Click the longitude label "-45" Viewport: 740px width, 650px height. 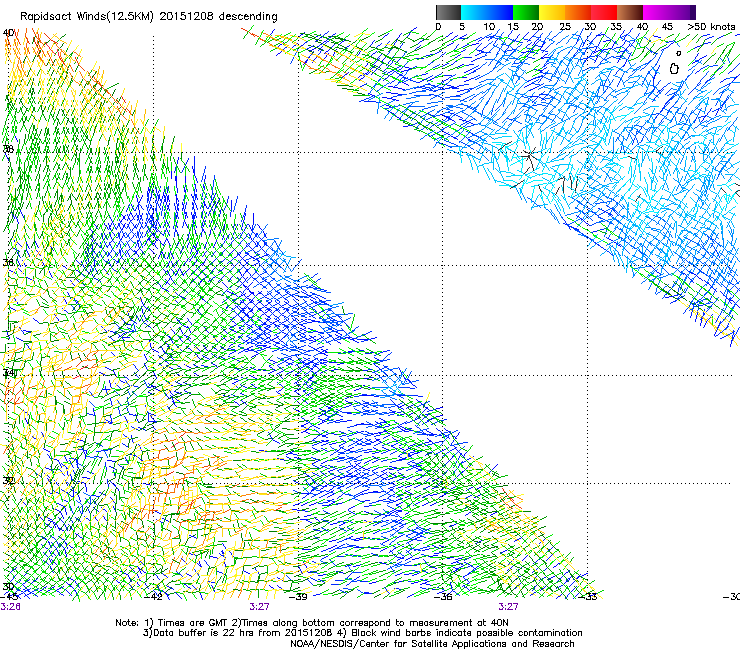[9, 596]
